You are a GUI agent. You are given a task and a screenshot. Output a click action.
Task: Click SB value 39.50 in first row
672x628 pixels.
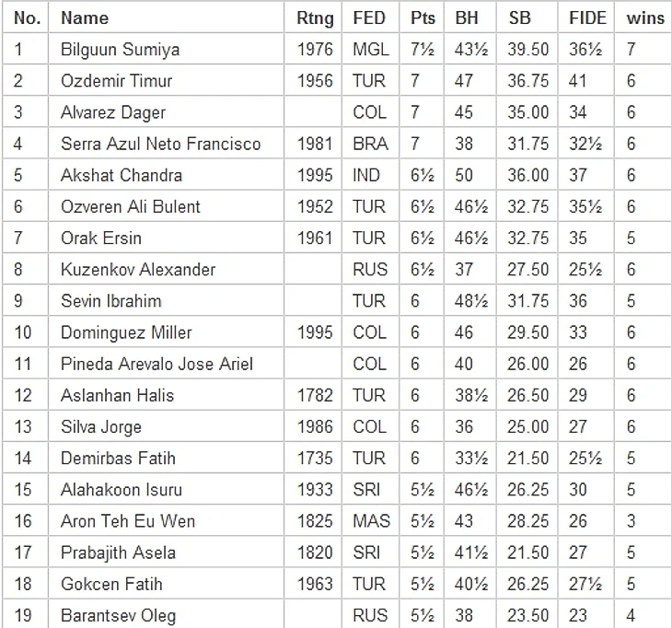(528, 50)
